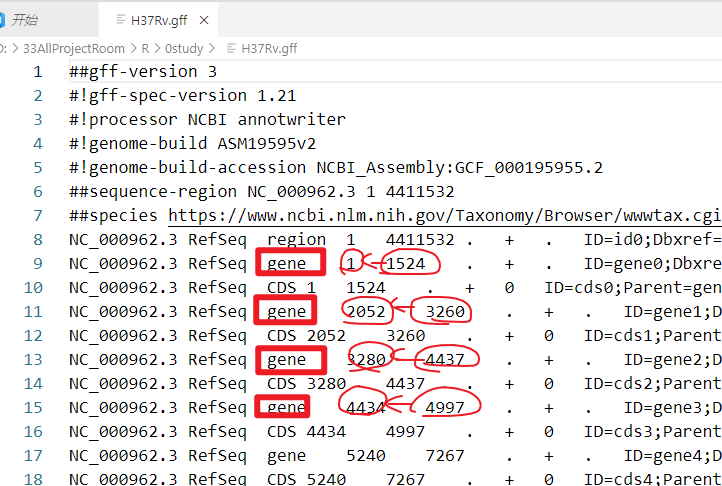
Task: Click line number 10 in the gutter
Action: click(33, 288)
